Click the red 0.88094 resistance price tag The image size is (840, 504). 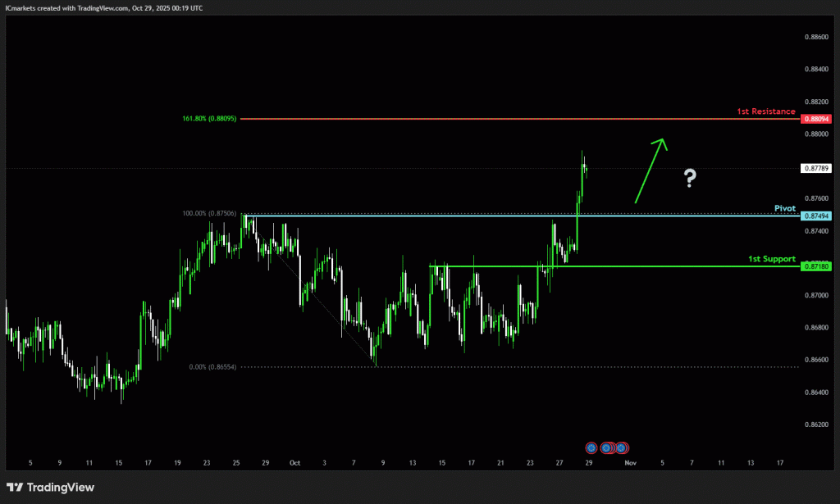[817, 119]
